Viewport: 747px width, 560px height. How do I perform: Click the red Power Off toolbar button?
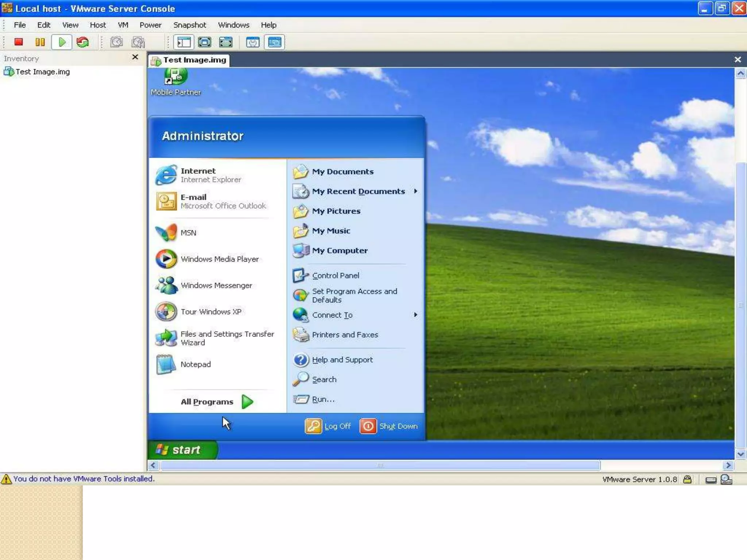click(x=19, y=42)
